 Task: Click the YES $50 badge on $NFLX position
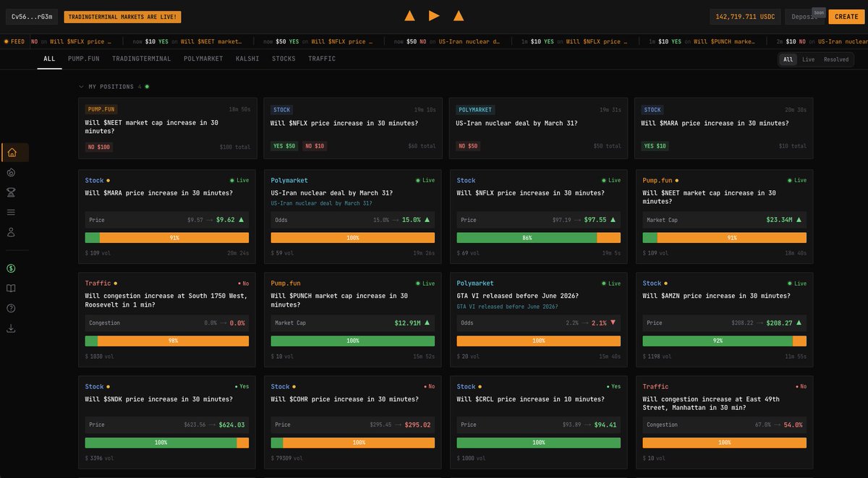pyautogui.click(x=284, y=146)
